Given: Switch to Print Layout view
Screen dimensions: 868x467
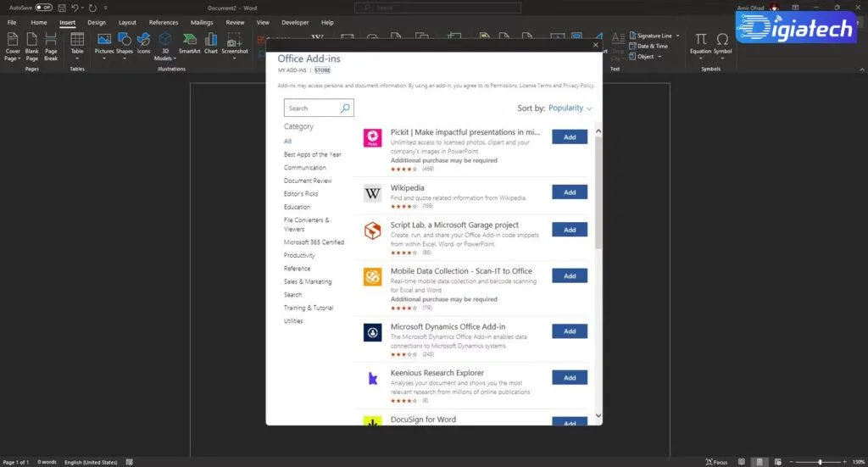Looking at the screenshot, I should point(759,461).
